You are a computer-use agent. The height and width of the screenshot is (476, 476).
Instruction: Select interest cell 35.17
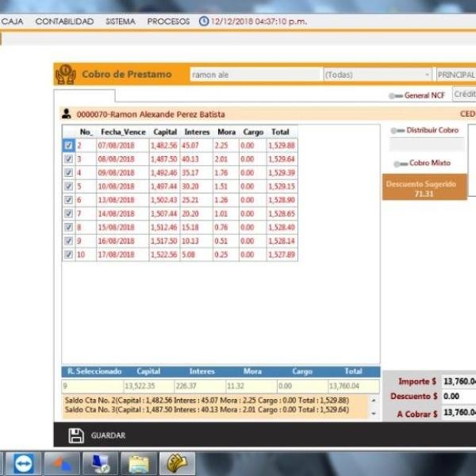pyautogui.click(x=197, y=173)
